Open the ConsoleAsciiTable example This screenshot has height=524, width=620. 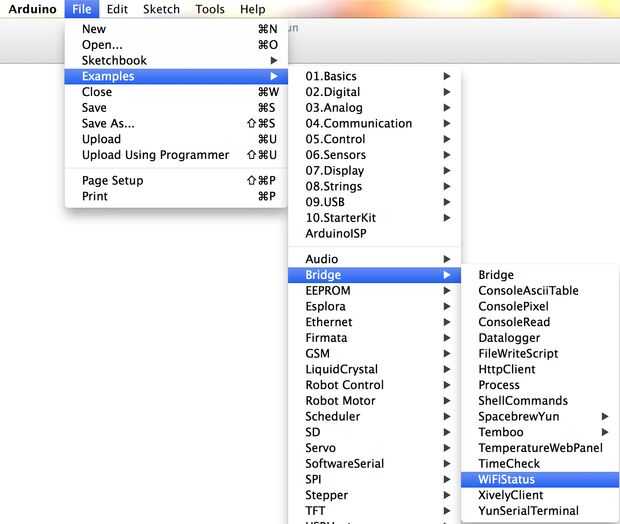click(540, 291)
